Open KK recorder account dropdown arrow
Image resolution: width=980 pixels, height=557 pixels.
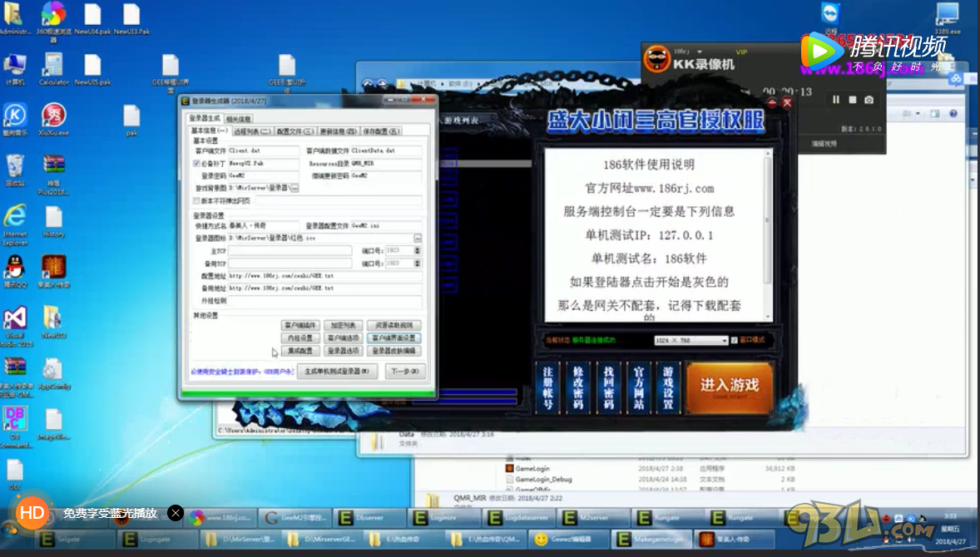[700, 52]
